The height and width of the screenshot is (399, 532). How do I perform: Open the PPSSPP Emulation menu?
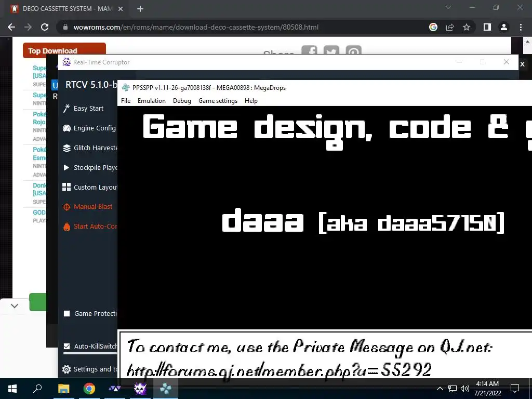point(151,101)
